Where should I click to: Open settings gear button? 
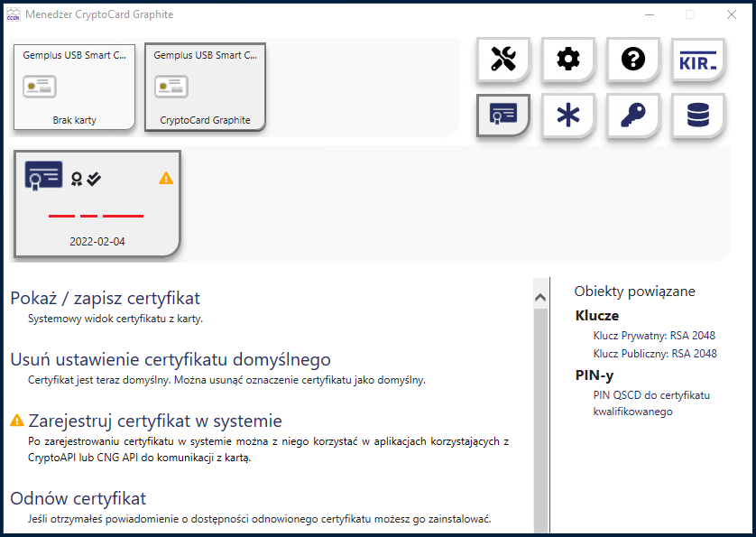pos(568,60)
